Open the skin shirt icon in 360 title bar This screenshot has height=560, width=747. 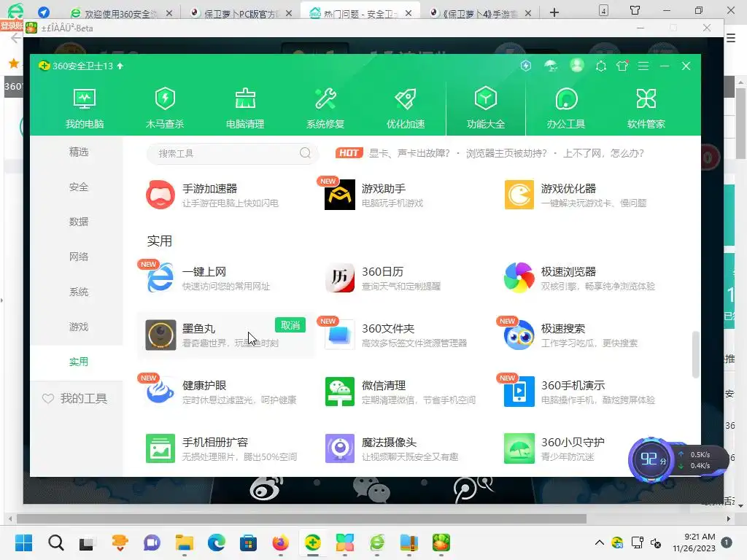tap(622, 66)
